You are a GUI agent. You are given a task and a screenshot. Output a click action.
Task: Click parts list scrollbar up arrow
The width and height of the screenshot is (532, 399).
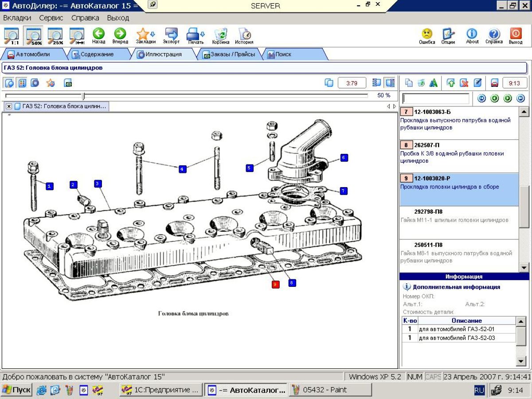pyautogui.click(x=524, y=112)
